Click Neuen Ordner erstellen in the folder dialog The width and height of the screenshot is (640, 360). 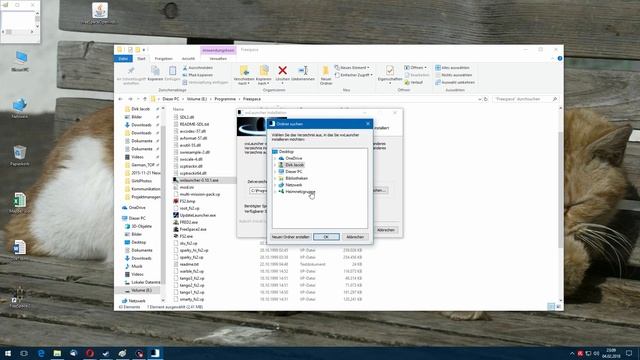[291, 237]
